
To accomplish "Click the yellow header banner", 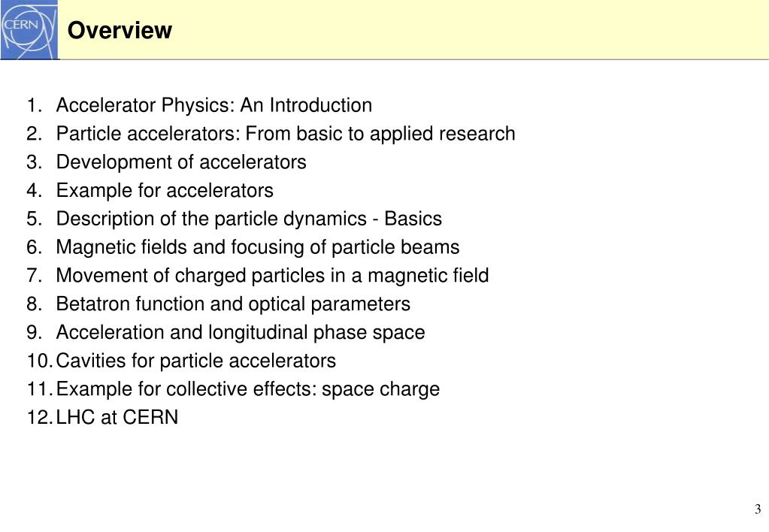I will (413, 29).
